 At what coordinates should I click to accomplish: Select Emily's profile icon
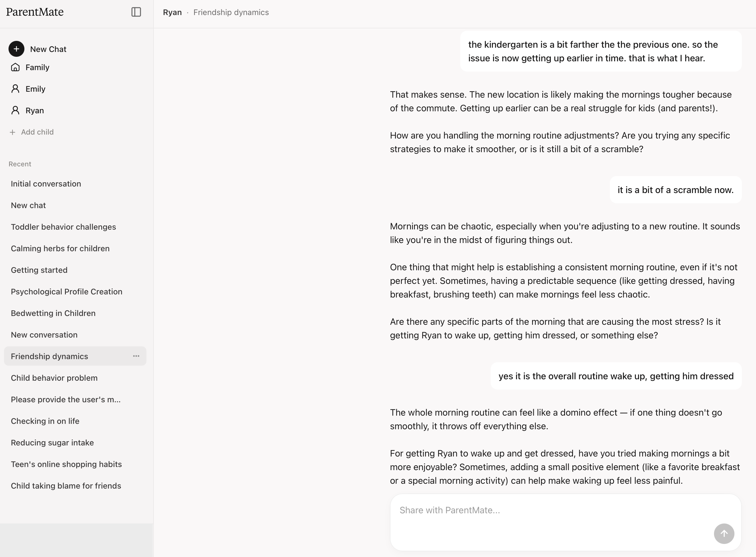click(16, 88)
